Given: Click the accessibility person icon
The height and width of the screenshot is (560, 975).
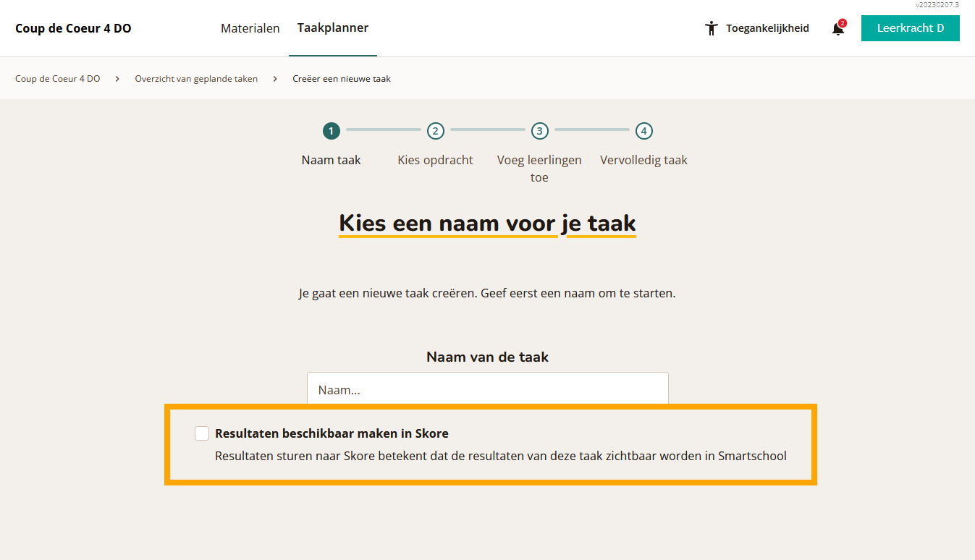Looking at the screenshot, I should click(712, 28).
